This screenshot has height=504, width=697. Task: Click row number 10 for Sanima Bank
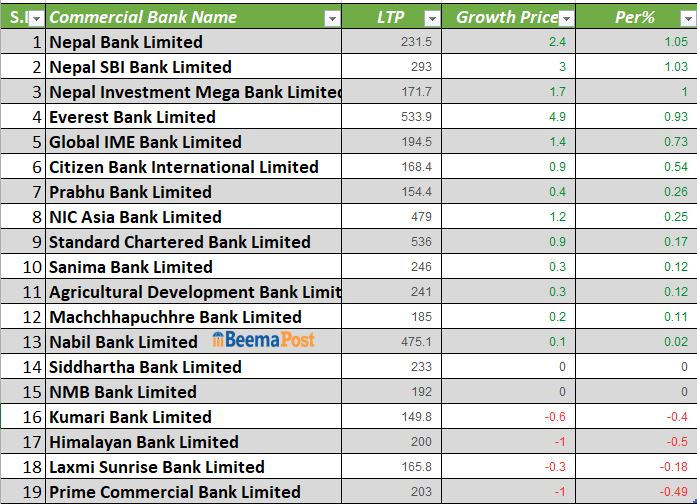[x=30, y=267]
